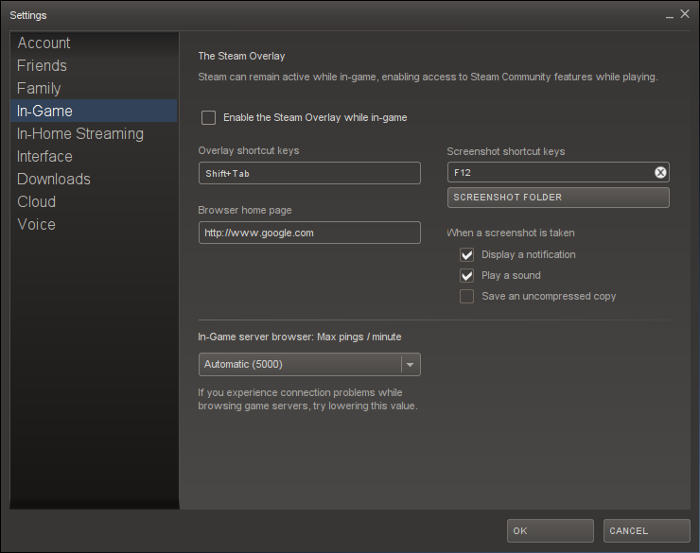700x553 pixels.
Task: Focus the Browser home page field
Action: 309,233
